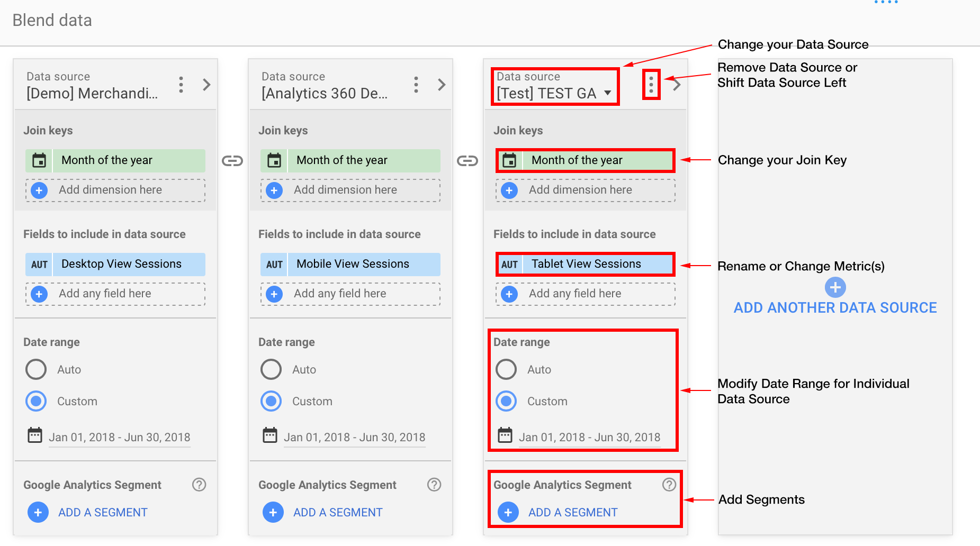The height and width of the screenshot is (546, 980).
Task: Select Auto date range in the Merchandise source
Action: [x=35, y=369]
